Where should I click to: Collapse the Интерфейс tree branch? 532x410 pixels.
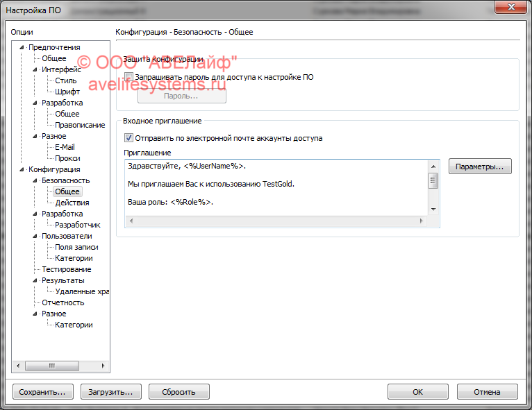point(35,69)
